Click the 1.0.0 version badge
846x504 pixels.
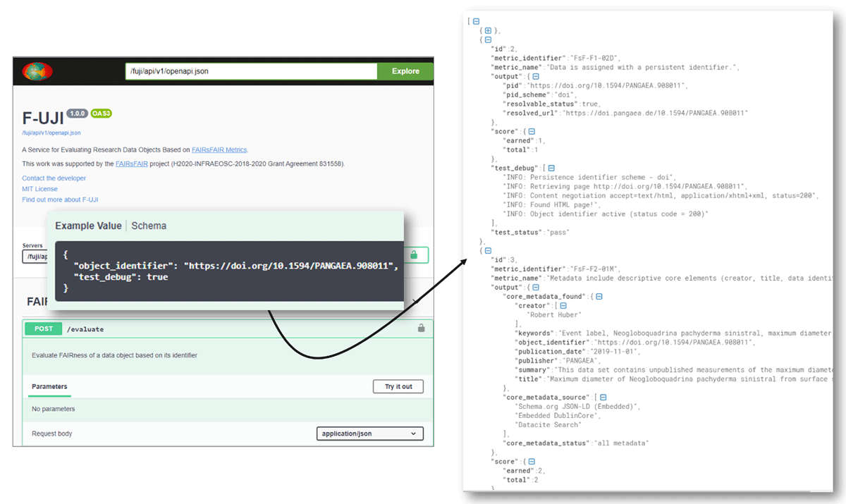click(x=77, y=113)
